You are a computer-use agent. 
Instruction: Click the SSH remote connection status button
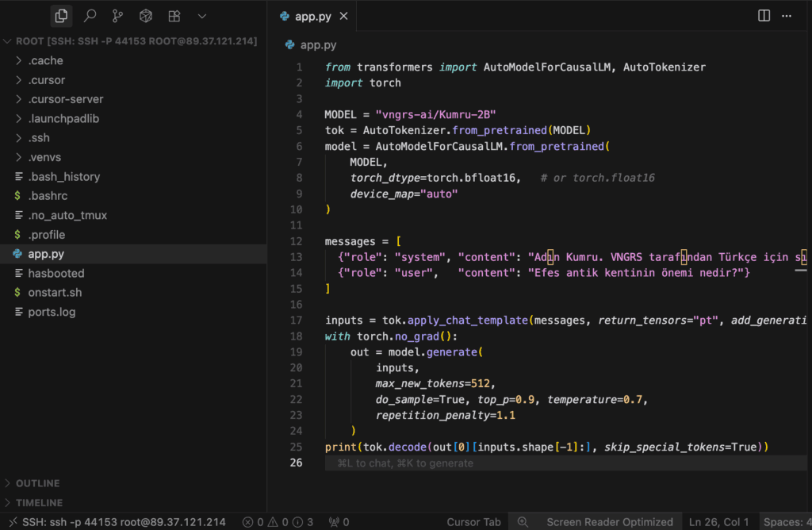coord(115,522)
